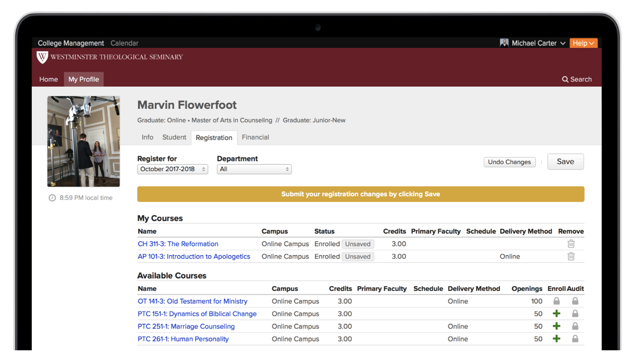Screen dimensions: 633x364
Task: Click Marvin Flowerfoot's profile photo
Action: [x=84, y=141]
